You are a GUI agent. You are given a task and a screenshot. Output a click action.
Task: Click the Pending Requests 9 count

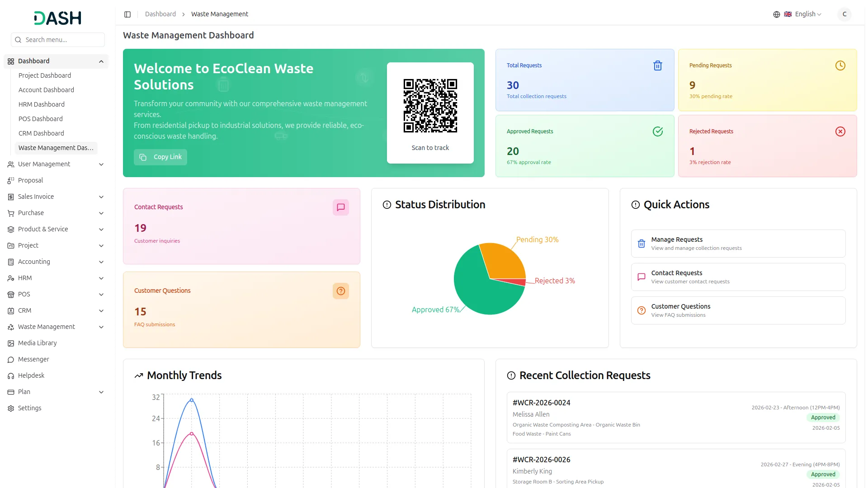[x=692, y=86]
